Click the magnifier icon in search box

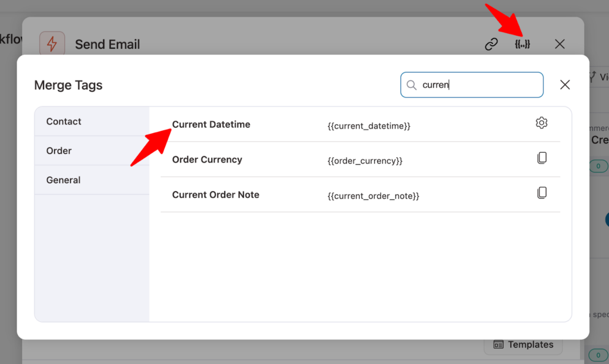412,85
